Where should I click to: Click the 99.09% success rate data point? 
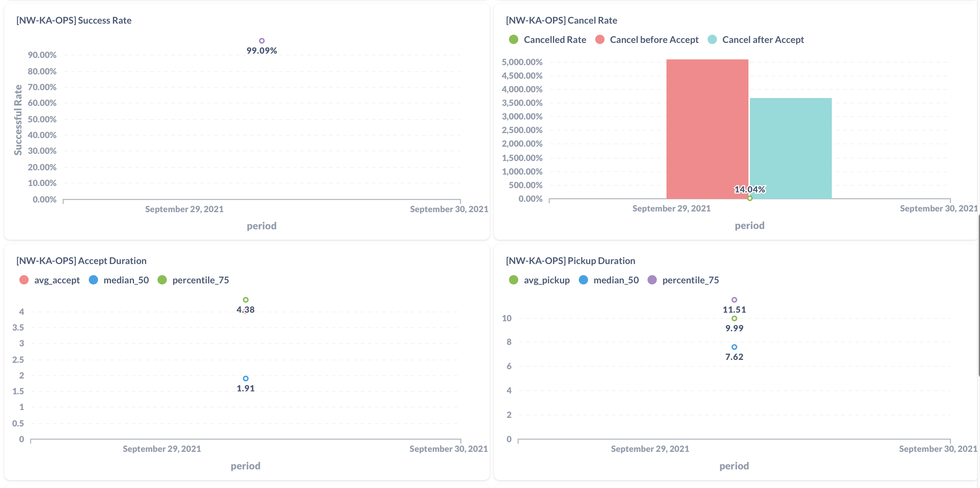point(262,41)
